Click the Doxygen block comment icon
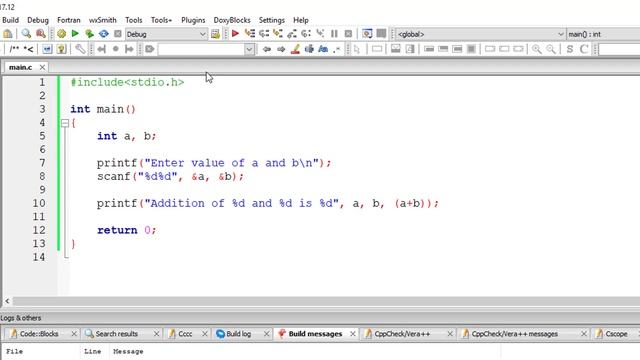Viewport: 640px width, 360px height. [14, 49]
